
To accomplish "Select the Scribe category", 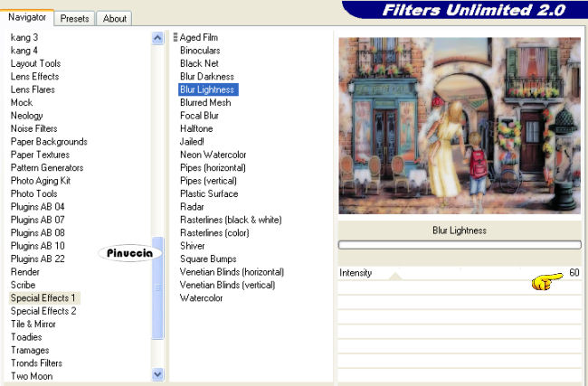I will point(23,285).
